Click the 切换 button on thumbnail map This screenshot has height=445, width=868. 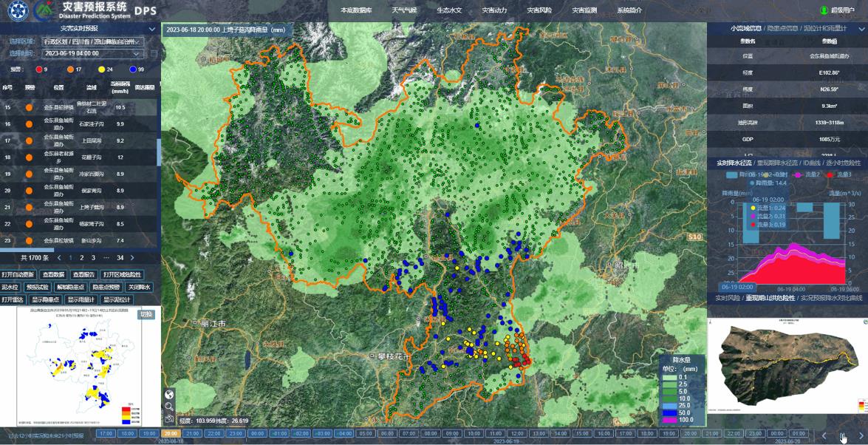point(146,314)
